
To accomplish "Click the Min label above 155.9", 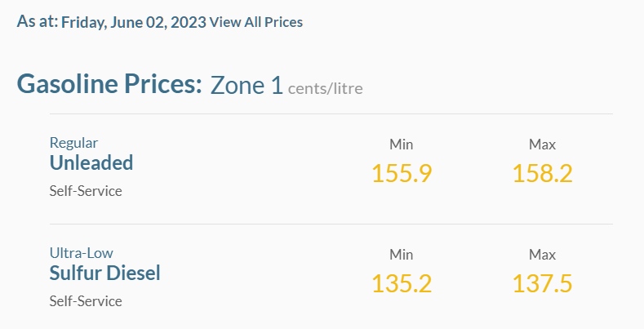I will click(402, 144).
